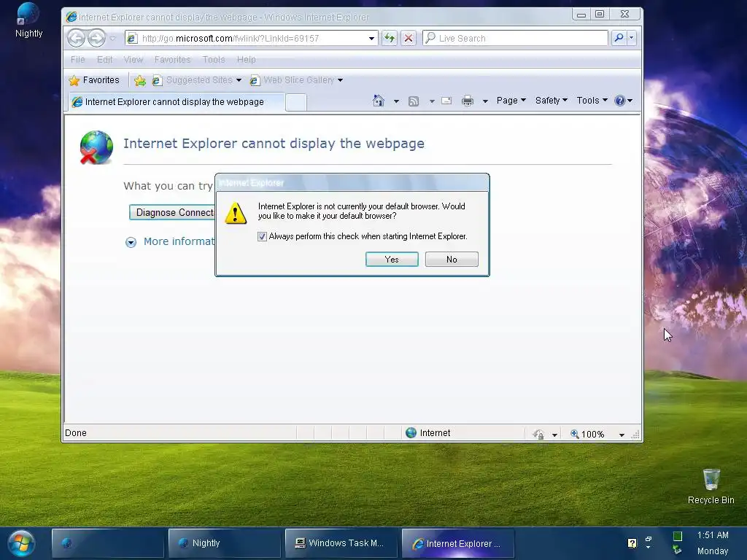Open the search provider dropdown arrow
The width and height of the screenshot is (747, 560).
tap(632, 38)
